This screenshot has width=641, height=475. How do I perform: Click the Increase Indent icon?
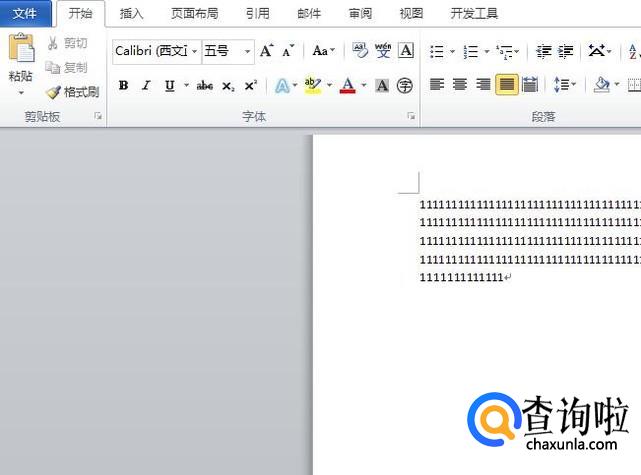pyautogui.click(x=566, y=52)
